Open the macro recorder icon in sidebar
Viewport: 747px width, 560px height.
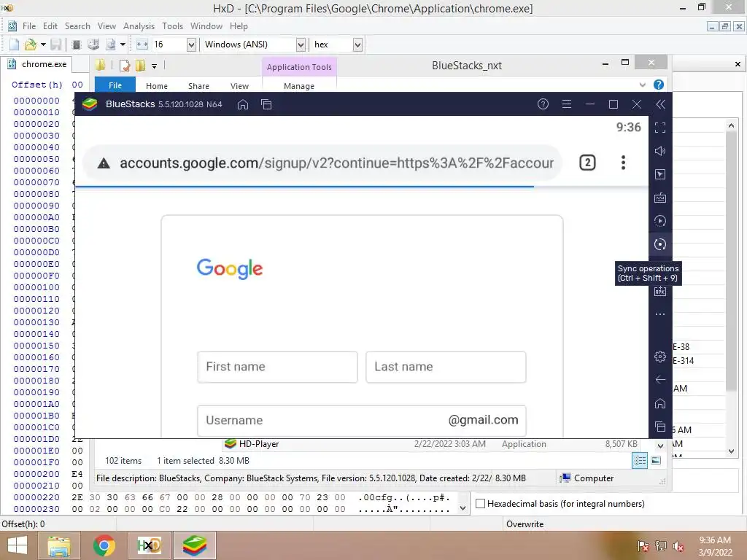tap(659, 221)
